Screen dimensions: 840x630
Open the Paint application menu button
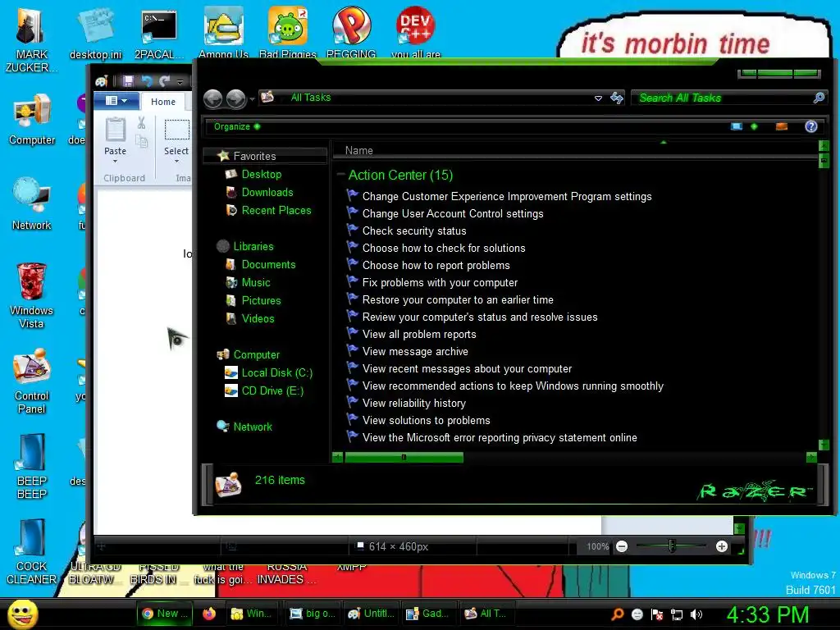click(x=116, y=101)
